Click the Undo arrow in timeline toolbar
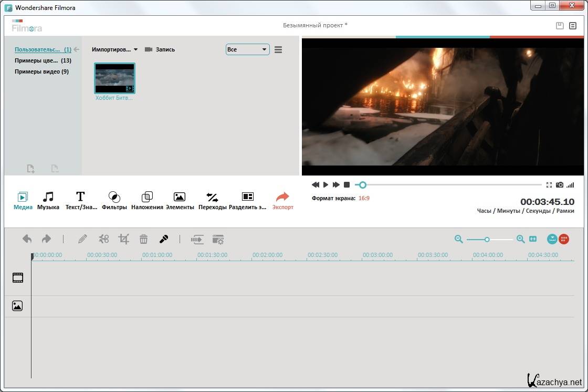Screen dimensions: 588x392 click(27, 239)
